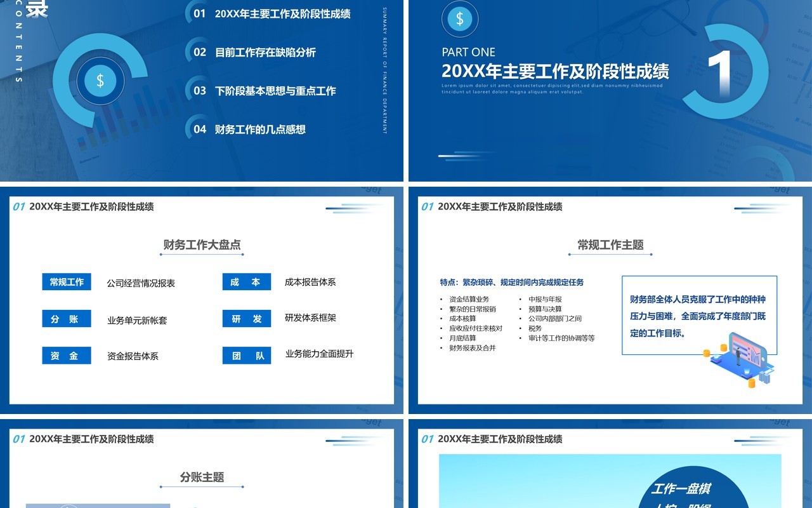Click the blue 研发 label box
Screen dimensions: 812x508
[x=247, y=319]
